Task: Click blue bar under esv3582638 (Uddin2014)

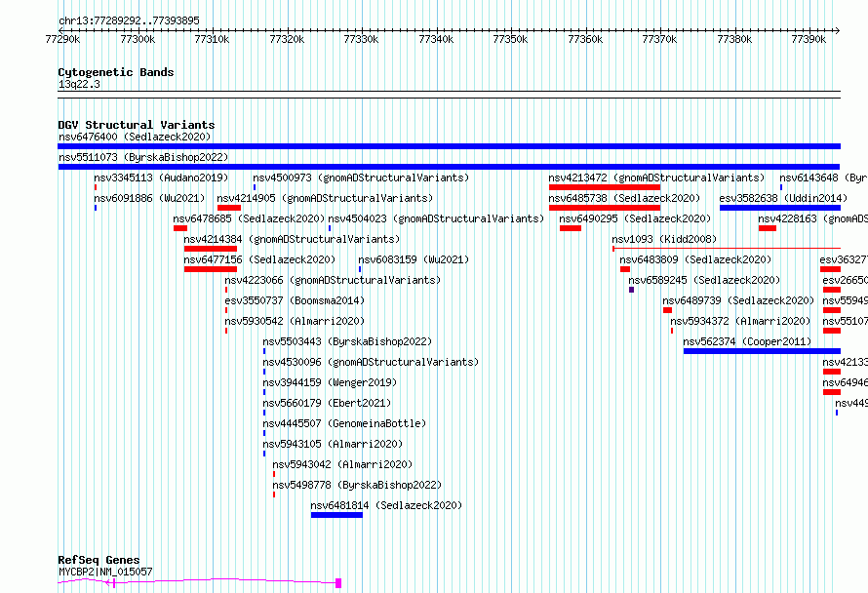Action: click(780, 208)
